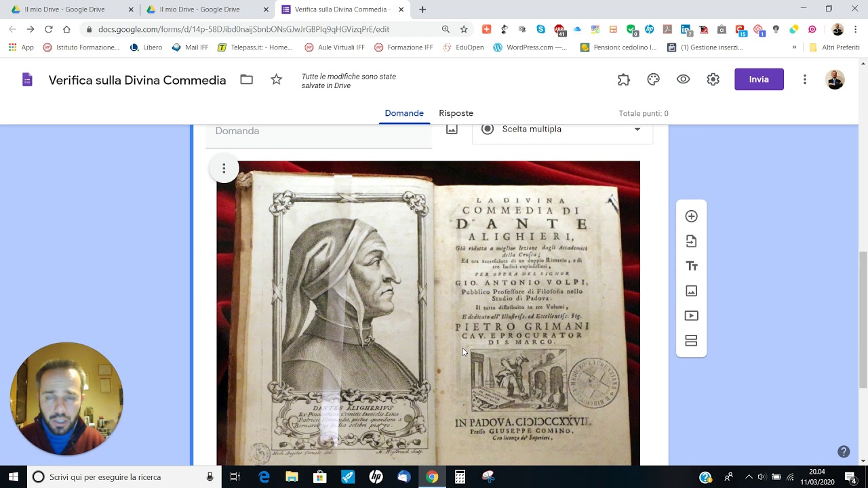This screenshot has width=868, height=488.
Task: Open the WordPress.com bookmark
Action: click(530, 47)
